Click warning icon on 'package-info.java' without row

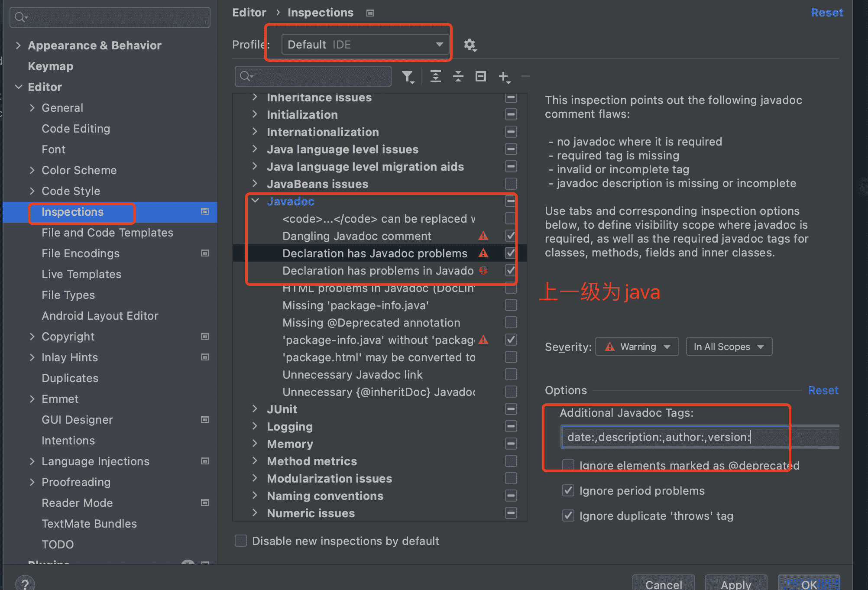483,340
